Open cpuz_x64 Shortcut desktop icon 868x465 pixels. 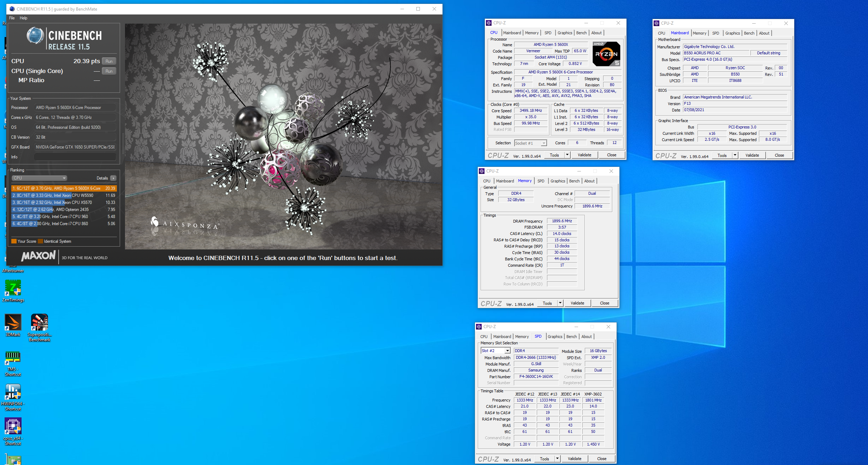pyautogui.click(x=13, y=432)
